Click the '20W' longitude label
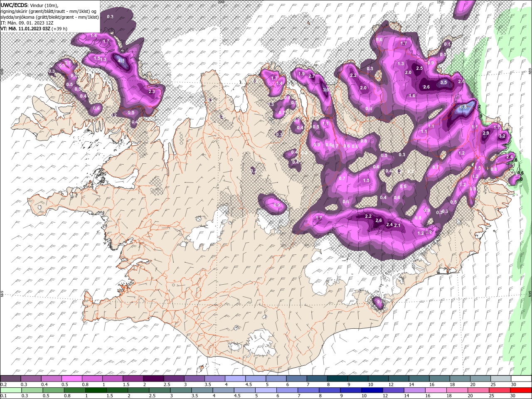532x399 pixels. [221, 2]
